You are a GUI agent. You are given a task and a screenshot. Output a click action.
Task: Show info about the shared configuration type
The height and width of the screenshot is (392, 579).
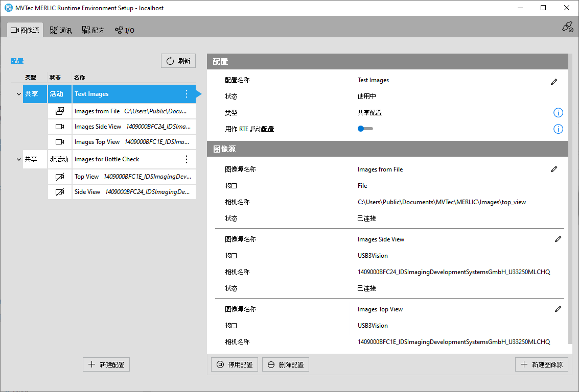[558, 113]
